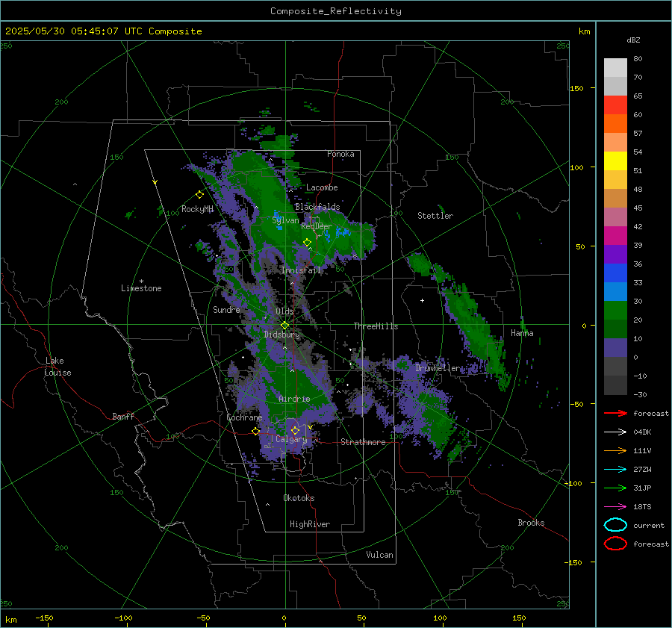Click the Stettler town label
The height and width of the screenshot is (628, 672).
(435, 216)
